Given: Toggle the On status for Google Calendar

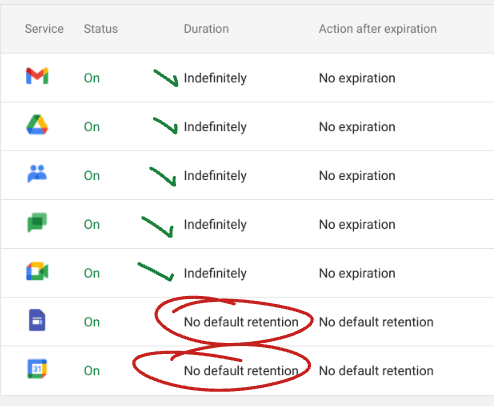Looking at the screenshot, I should coord(92,371).
